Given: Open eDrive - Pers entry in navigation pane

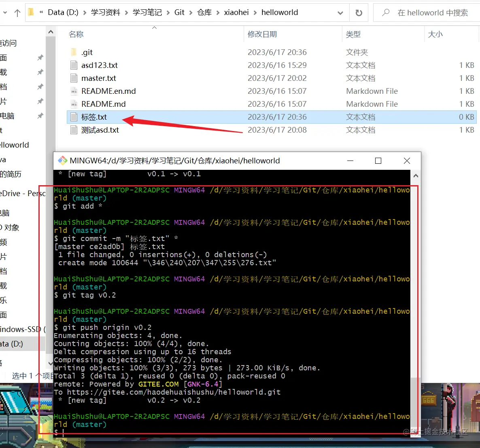Looking at the screenshot, I should point(23,194).
